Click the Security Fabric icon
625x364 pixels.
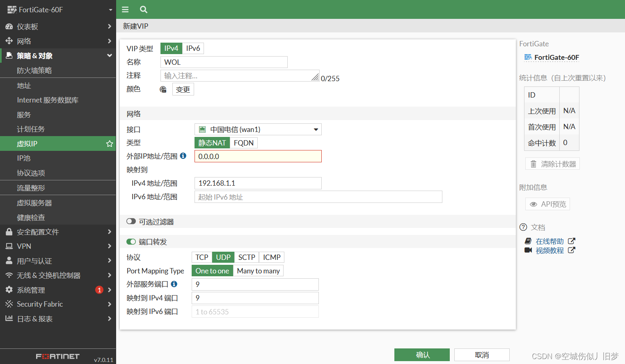pos(9,304)
